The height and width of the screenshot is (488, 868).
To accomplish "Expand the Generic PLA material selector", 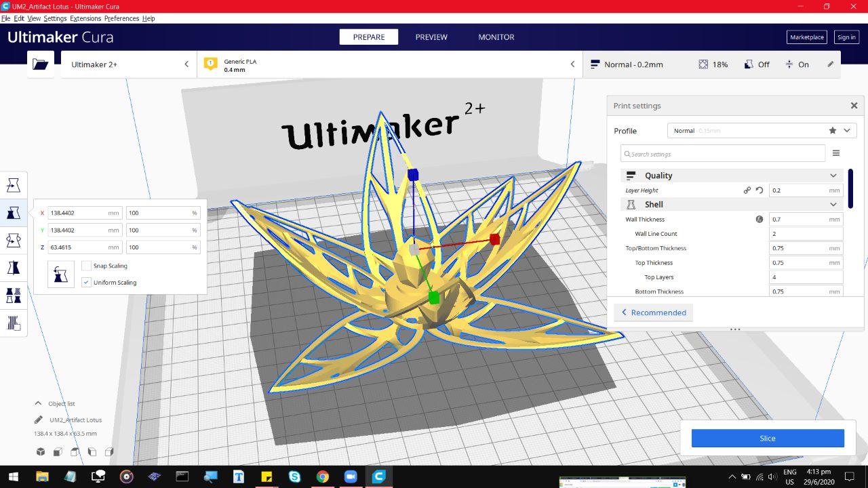I will [390, 64].
